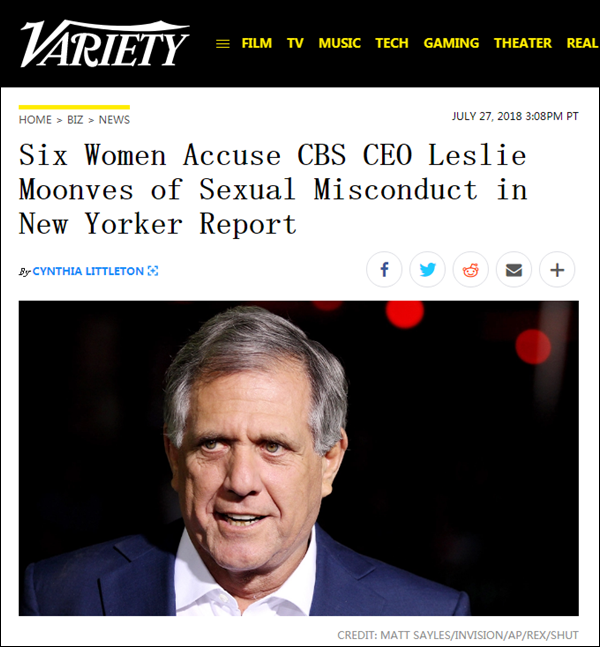
Task: Click the Variety logo
Action: click(105, 44)
